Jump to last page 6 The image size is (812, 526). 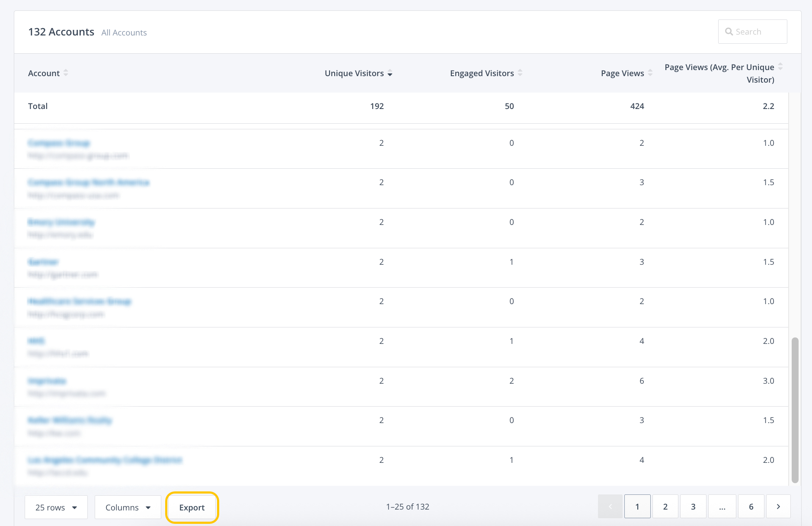coord(751,507)
